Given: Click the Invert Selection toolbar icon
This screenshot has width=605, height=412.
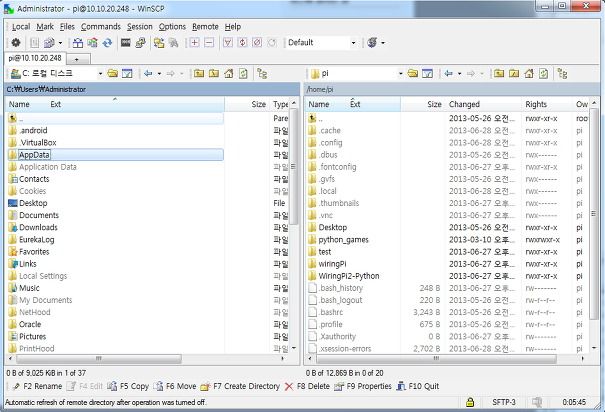Looking at the screenshot, I should coord(242,42).
